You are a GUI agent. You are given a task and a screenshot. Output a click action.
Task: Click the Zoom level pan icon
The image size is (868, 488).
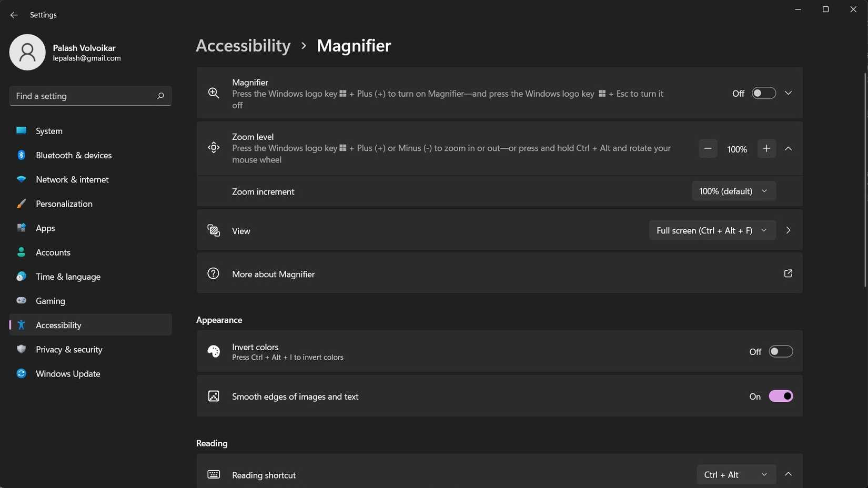pyautogui.click(x=214, y=148)
